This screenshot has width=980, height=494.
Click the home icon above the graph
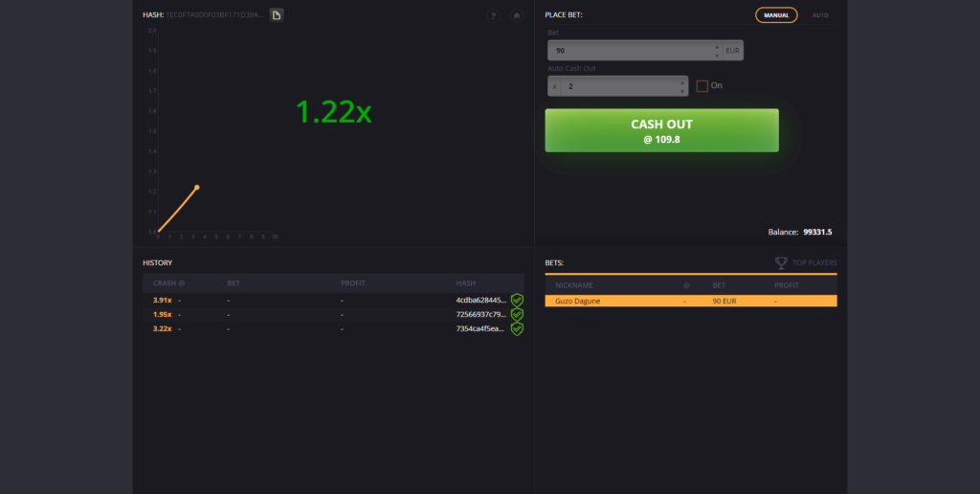coord(517,16)
